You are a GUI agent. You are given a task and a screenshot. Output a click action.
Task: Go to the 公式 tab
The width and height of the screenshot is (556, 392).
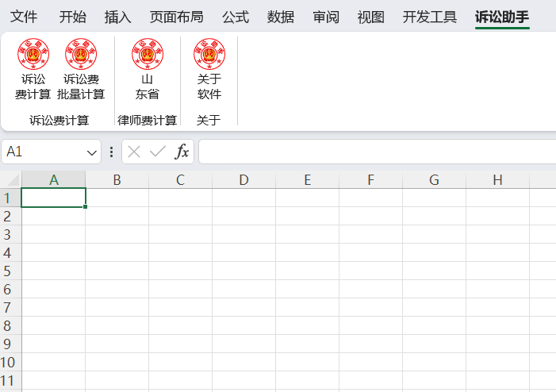pyautogui.click(x=235, y=17)
